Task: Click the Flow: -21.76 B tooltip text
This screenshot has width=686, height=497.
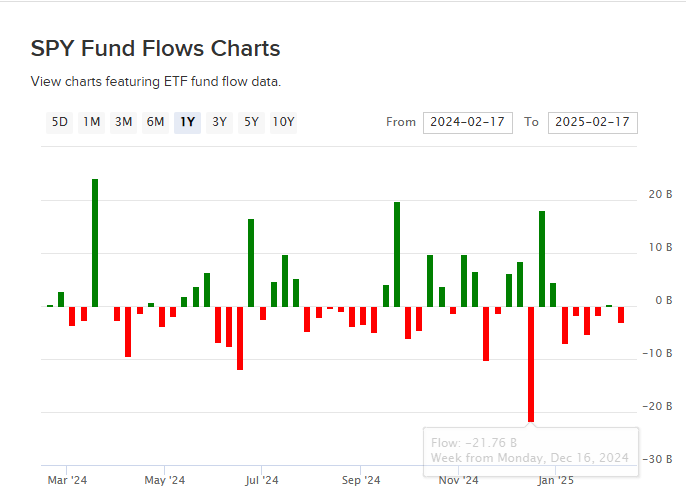Action: pyautogui.click(x=474, y=443)
